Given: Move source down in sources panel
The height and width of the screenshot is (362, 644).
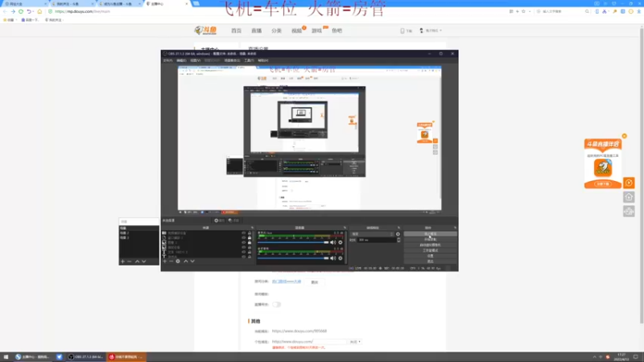Looking at the screenshot, I should 192,261.
